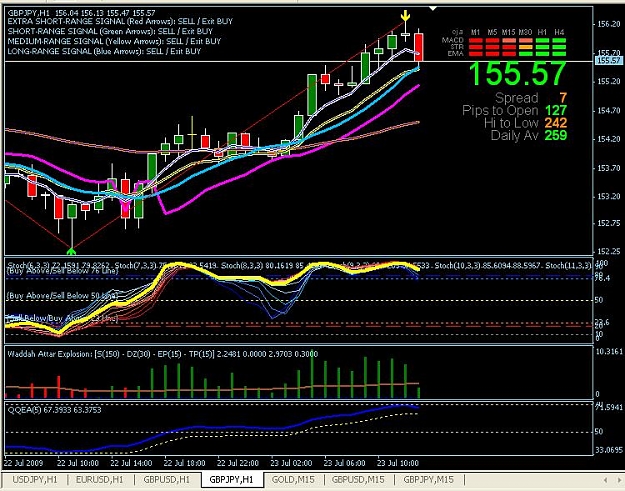This screenshot has width=625, height=491.
Task: Click the Hi to Low 242 readout
Action: 525,123
